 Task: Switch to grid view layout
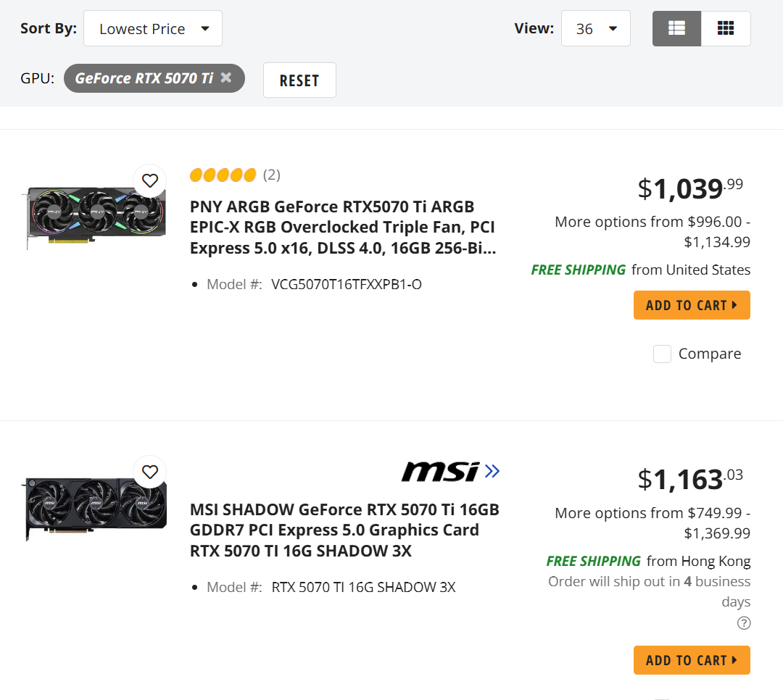point(726,28)
